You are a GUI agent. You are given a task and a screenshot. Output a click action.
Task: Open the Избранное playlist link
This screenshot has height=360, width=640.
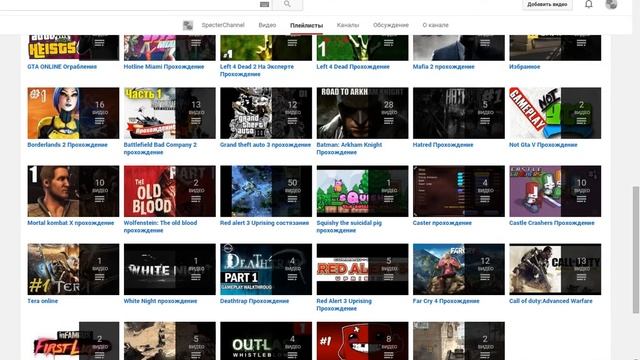pos(524,67)
